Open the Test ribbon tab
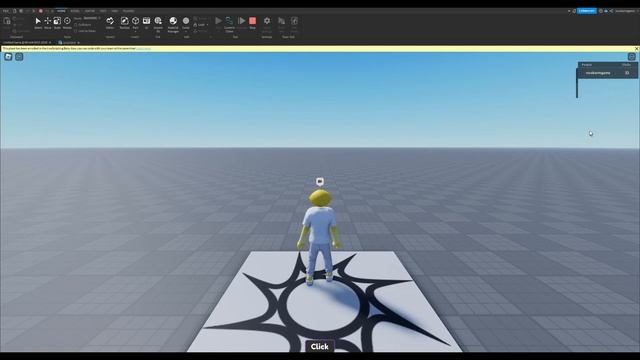The height and width of the screenshot is (360, 640). click(x=103, y=11)
